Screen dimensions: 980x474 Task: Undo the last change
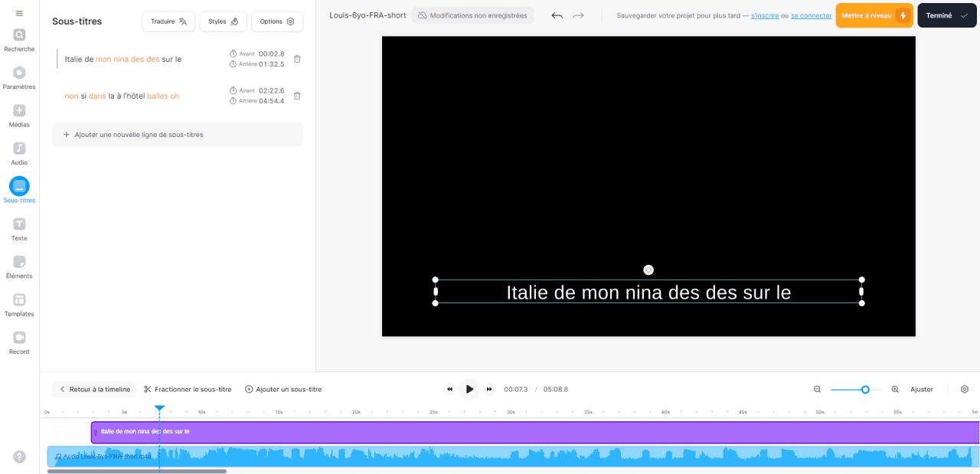[x=557, y=15]
